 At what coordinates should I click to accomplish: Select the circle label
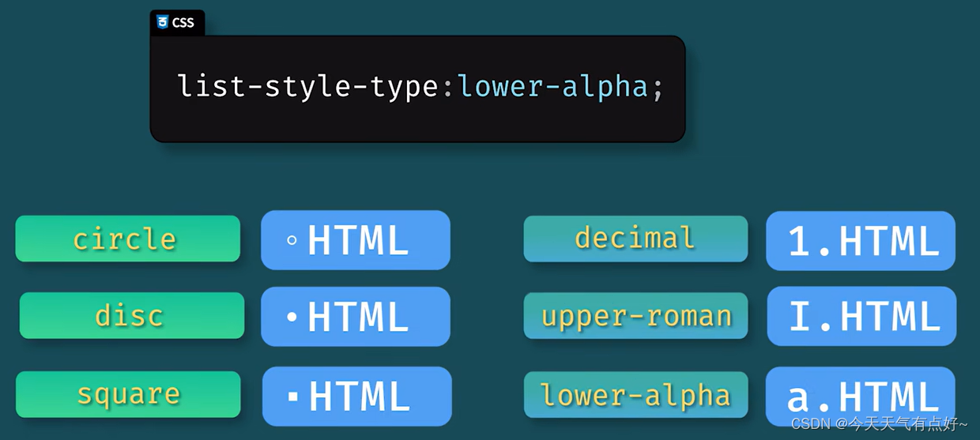tap(127, 239)
